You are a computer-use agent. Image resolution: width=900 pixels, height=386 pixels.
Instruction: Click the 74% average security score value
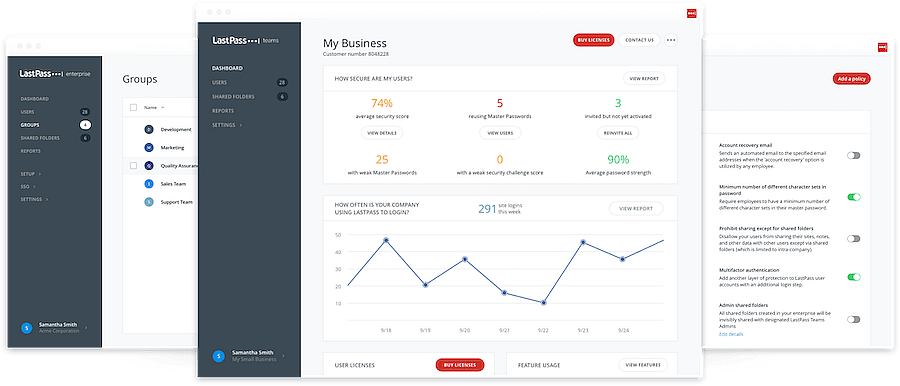(x=382, y=103)
